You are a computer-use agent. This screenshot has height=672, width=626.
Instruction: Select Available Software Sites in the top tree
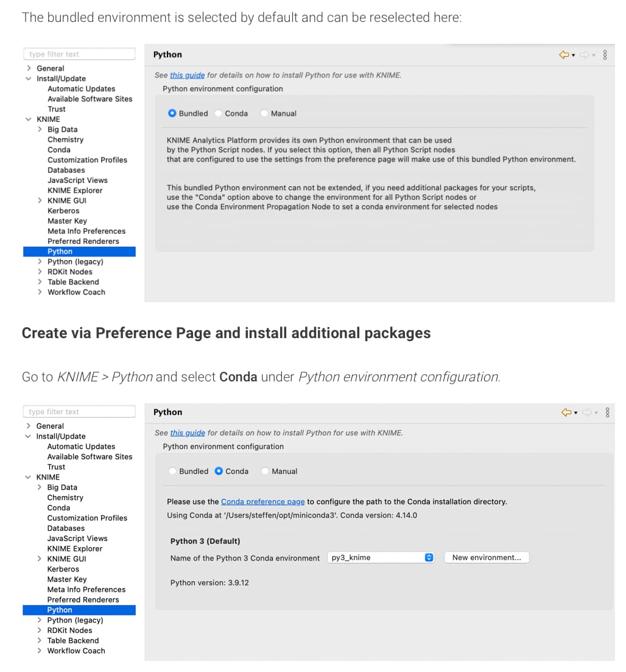(90, 99)
